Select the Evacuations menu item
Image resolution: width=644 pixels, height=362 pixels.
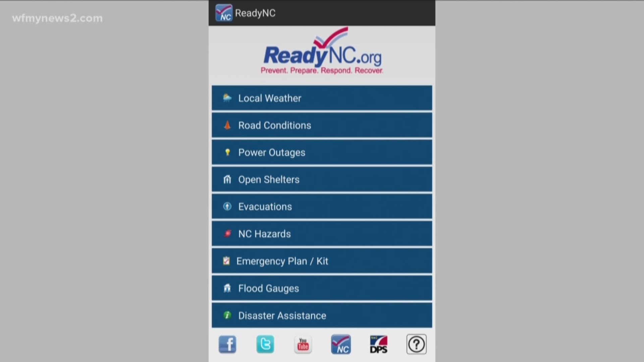point(322,206)
